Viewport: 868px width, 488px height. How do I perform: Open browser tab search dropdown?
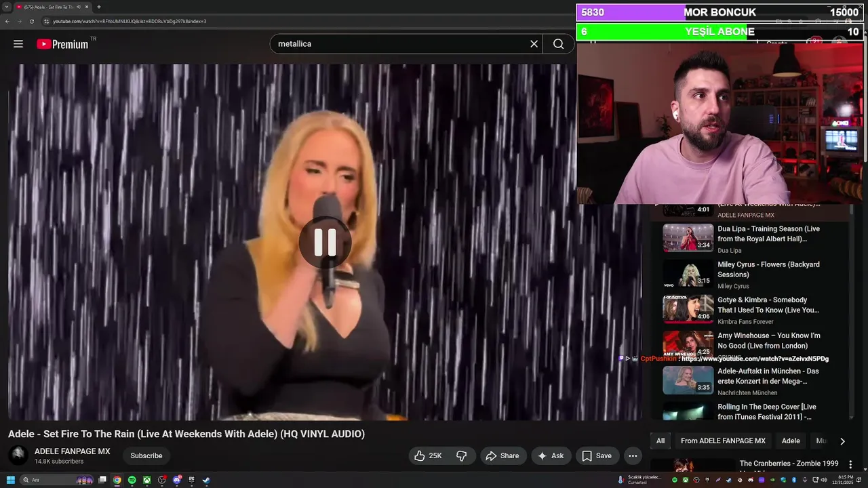6,7
